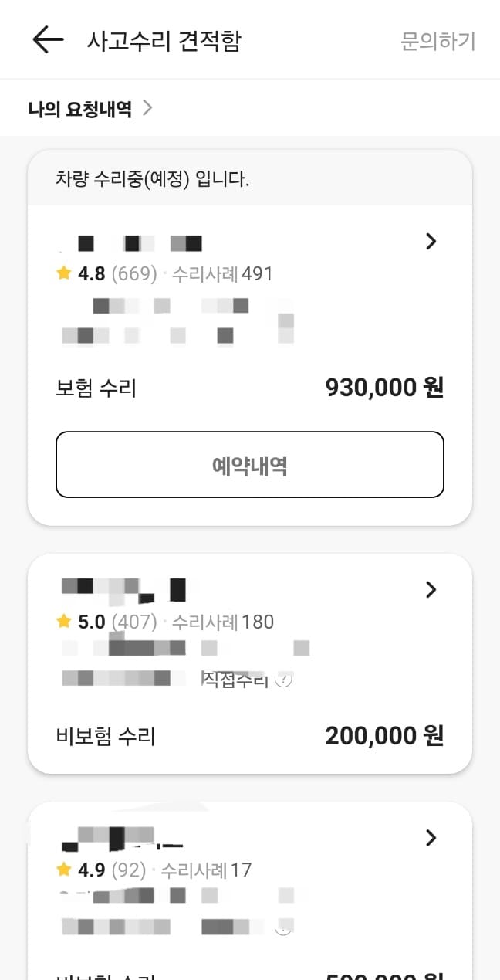Click the yellow star icon next to 4.9
This screenshot has width=500, height=980.
[x=63, y=870]
